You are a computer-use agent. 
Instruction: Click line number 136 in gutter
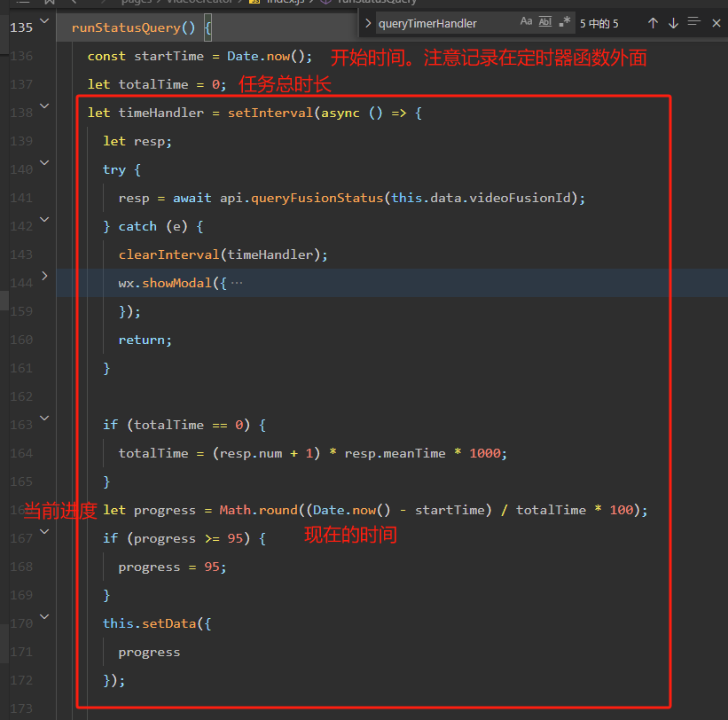coord(21,56)
